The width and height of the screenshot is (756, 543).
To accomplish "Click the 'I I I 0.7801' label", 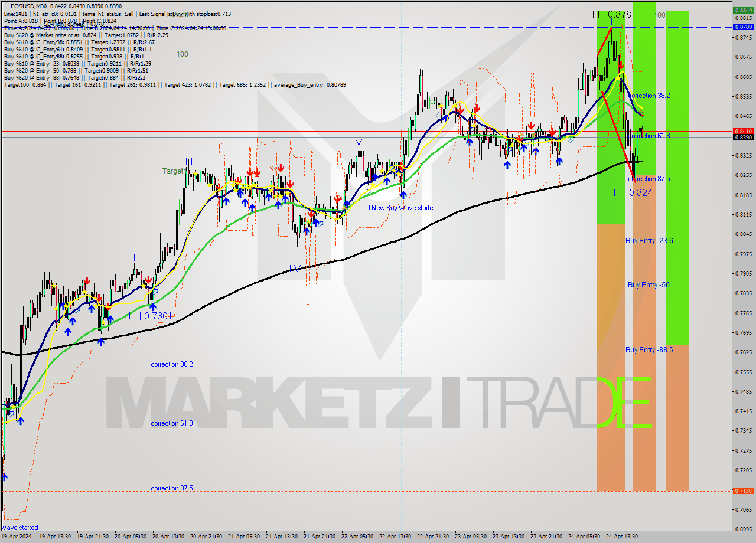I will click(150, 316).
